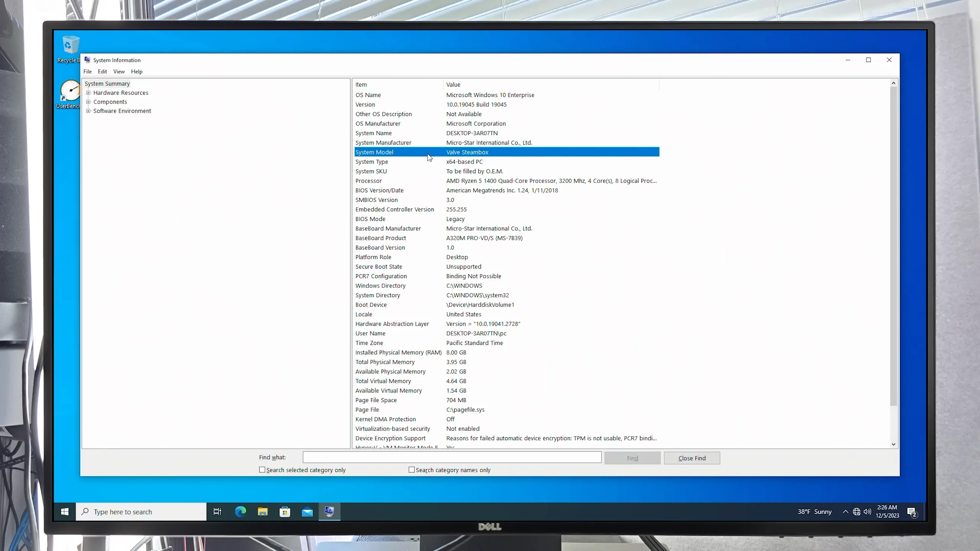The height and width of the screenshot is (551, 980).
Task: Select the Boot Device row
Action: coord(507,305)
